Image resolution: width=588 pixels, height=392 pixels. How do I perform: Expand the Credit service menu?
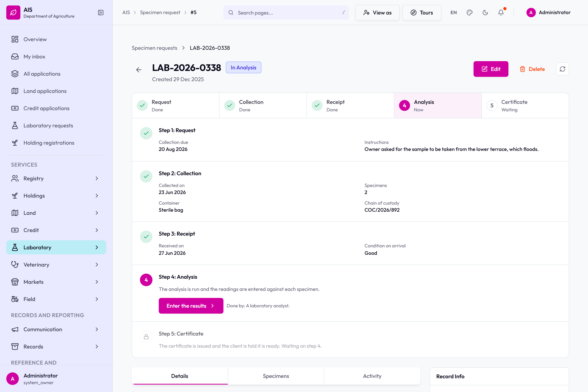56,230
